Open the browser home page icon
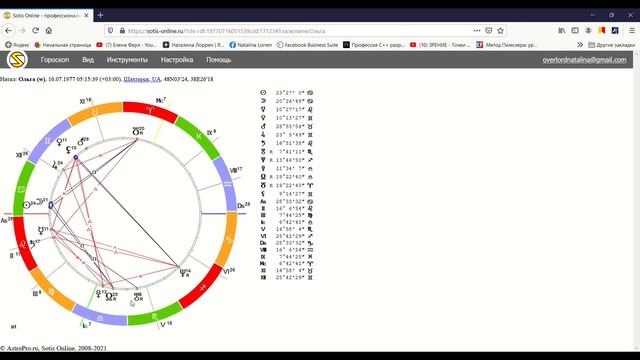The width and height of the screenshot is (640, 360). click(49, 31)
